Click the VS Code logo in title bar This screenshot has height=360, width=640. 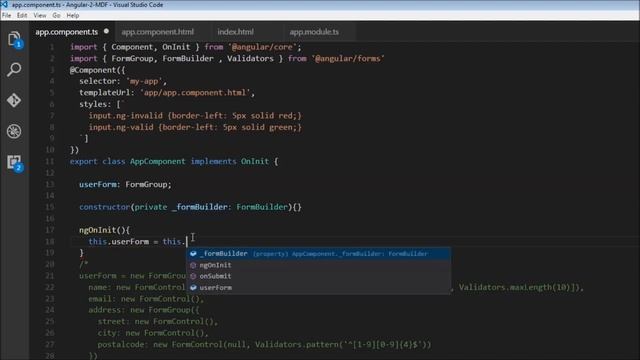coord(4,4)
